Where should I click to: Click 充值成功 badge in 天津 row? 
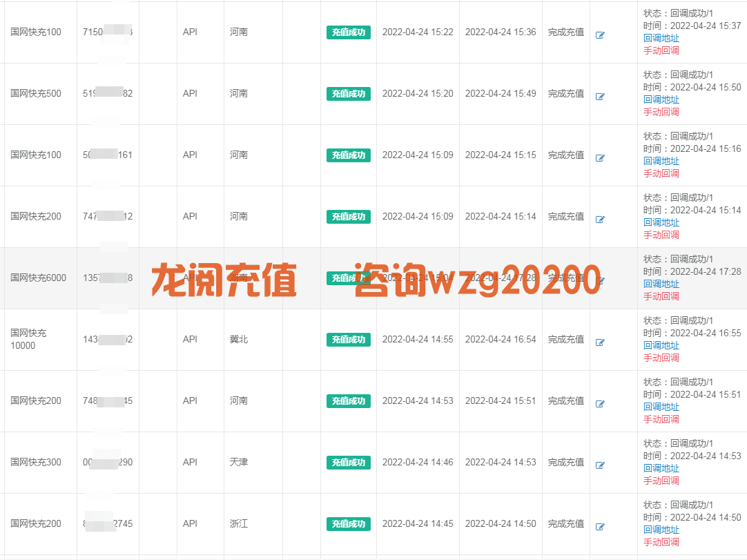click(x=348, y=463)
